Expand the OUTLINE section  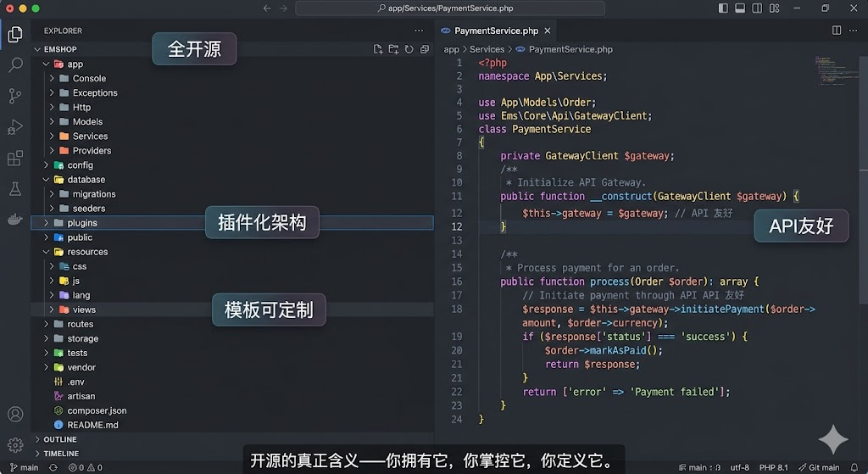(x=59, y=439)
